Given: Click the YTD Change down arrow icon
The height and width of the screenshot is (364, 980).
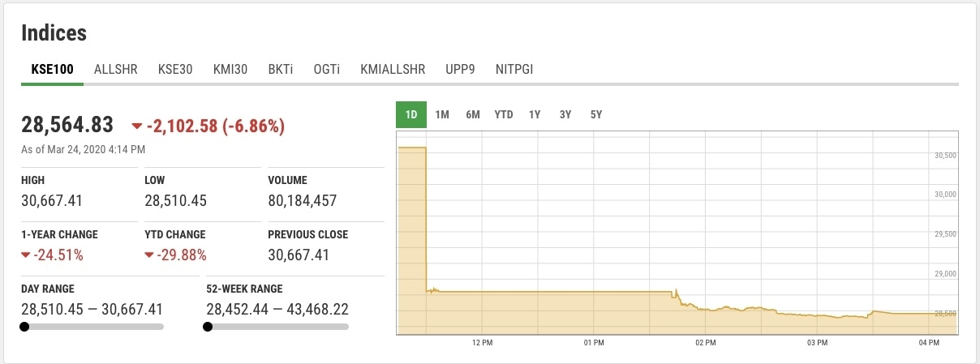Looking at the screenshot, I should (149, 255).
